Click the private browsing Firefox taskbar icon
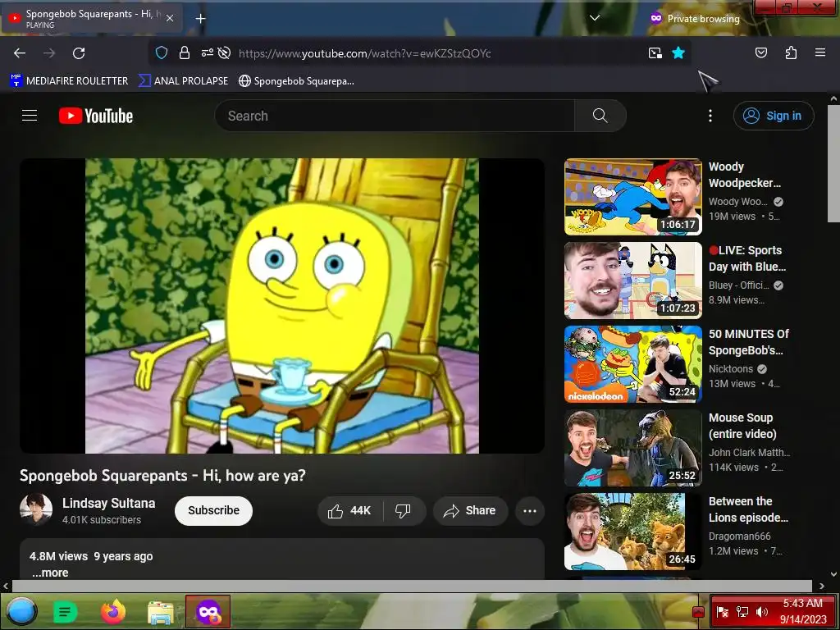This screenshot has height=630, width=840. tap(208, 611)
